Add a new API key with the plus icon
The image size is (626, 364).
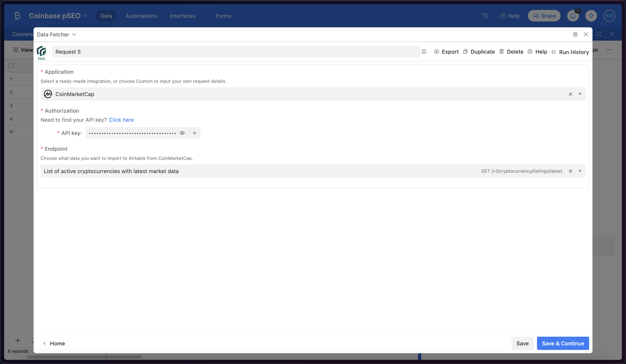(x=195, y=133)
